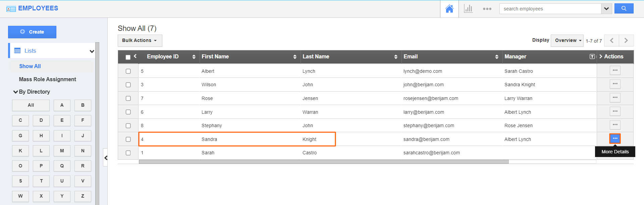Select Show All in sidebar
Screen dimensions: 644x205
point(30,66)
